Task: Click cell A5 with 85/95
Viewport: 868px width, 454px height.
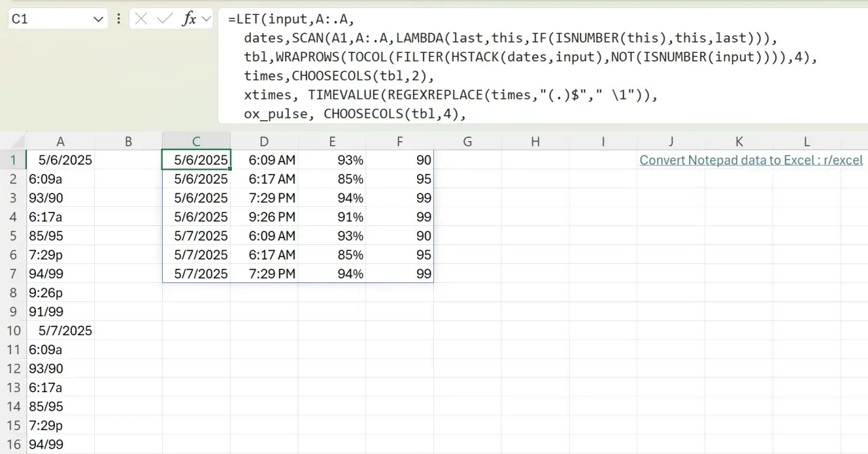Action: tap(60, 236)
